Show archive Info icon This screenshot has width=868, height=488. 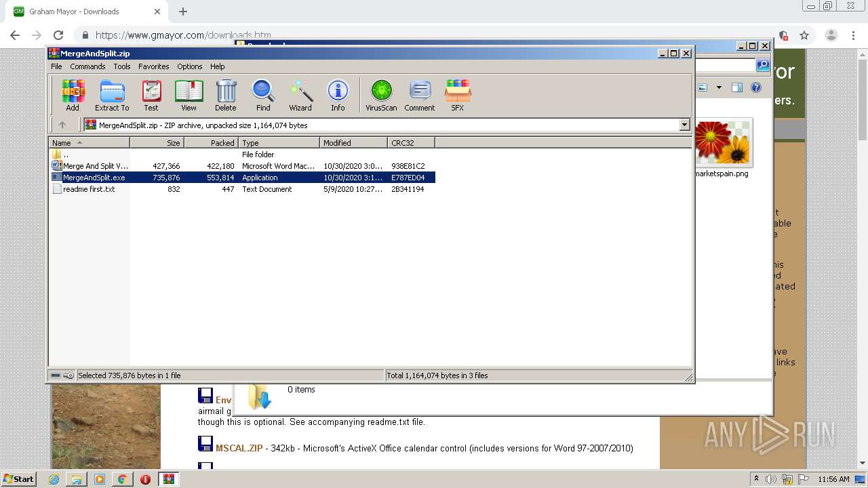pos(338,95)
